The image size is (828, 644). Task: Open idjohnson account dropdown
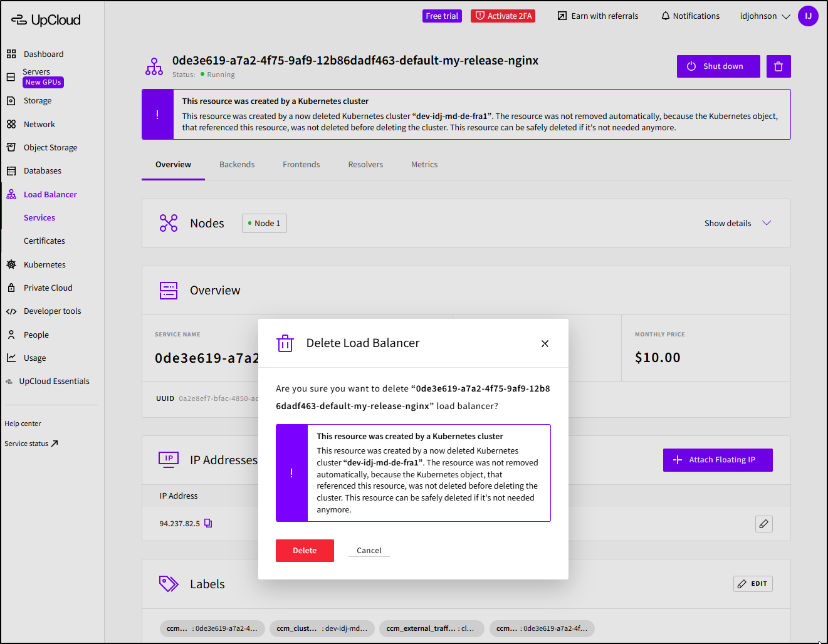[765, 16]
